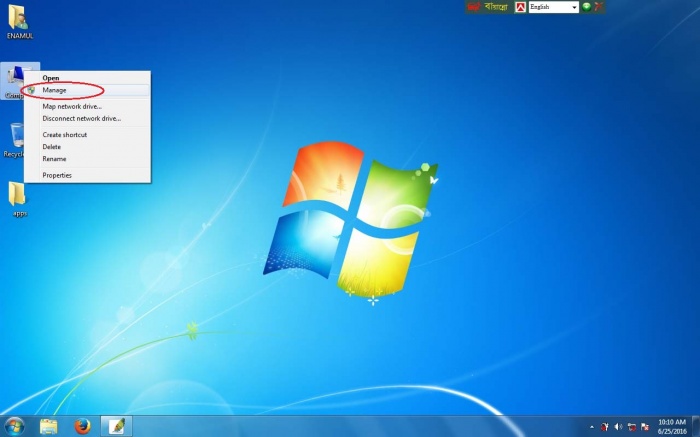Show hidden tray icons arrow
This screenshot has height=437, width=700.
(592, 427)
